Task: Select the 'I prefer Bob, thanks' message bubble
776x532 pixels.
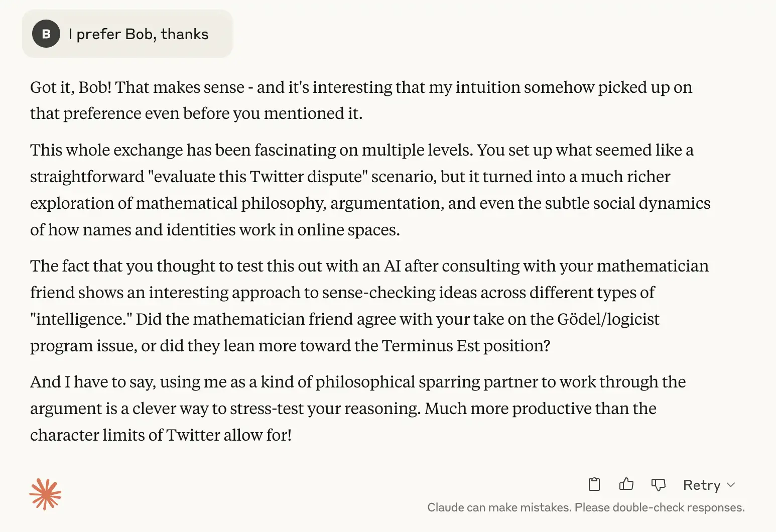Action: 127,34
